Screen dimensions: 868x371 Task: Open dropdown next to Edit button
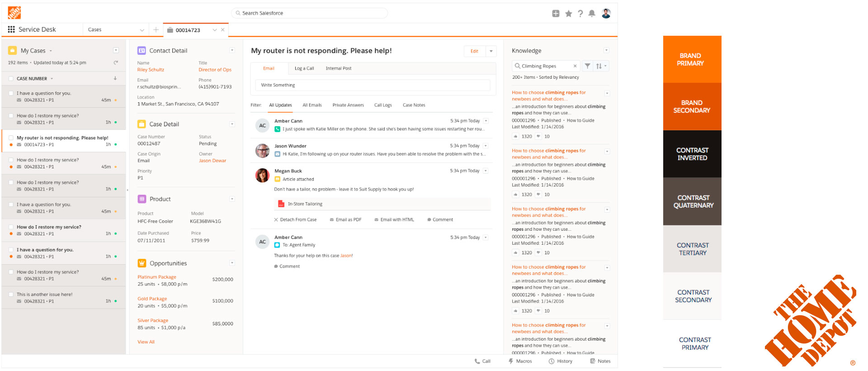(x=491, y=51)
